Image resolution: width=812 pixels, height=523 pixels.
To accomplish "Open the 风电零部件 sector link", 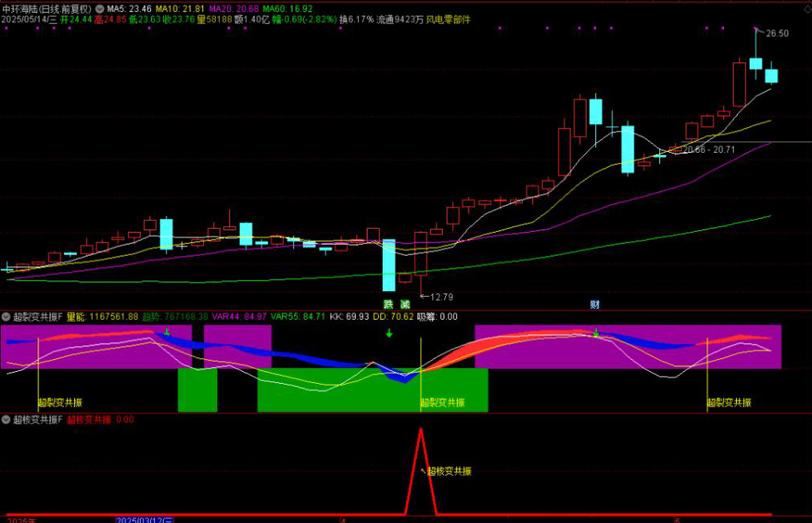I will click(448, 19).
